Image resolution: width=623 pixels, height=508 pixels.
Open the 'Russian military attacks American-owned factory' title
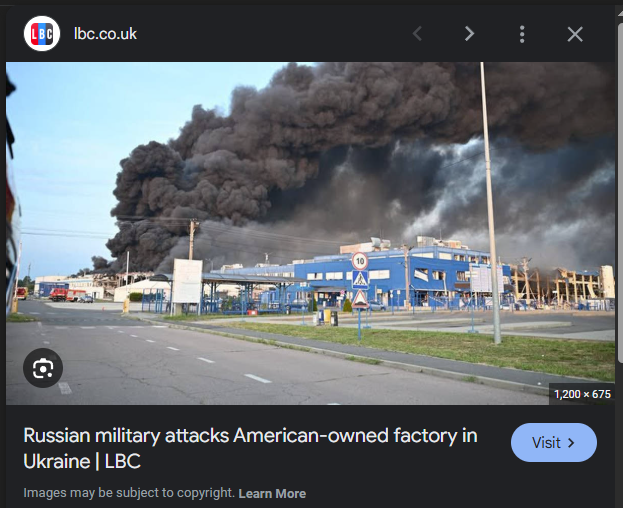pos(250,448)
